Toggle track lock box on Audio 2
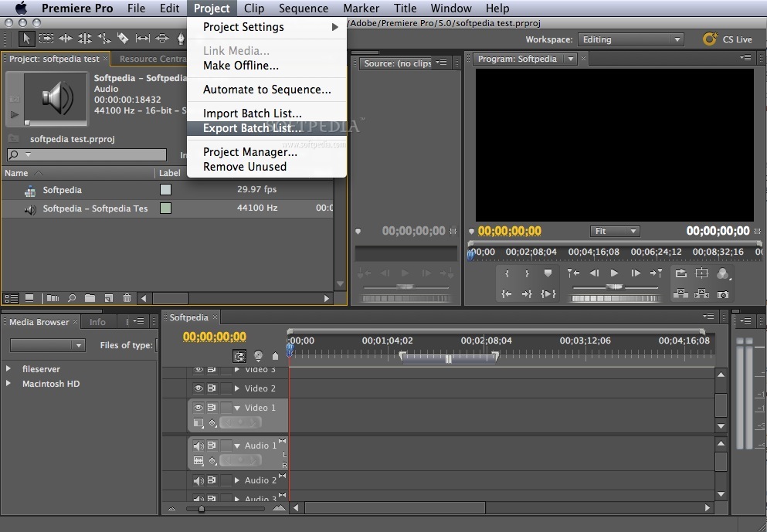Screen dimensions: 767x532 coord(226,480)
